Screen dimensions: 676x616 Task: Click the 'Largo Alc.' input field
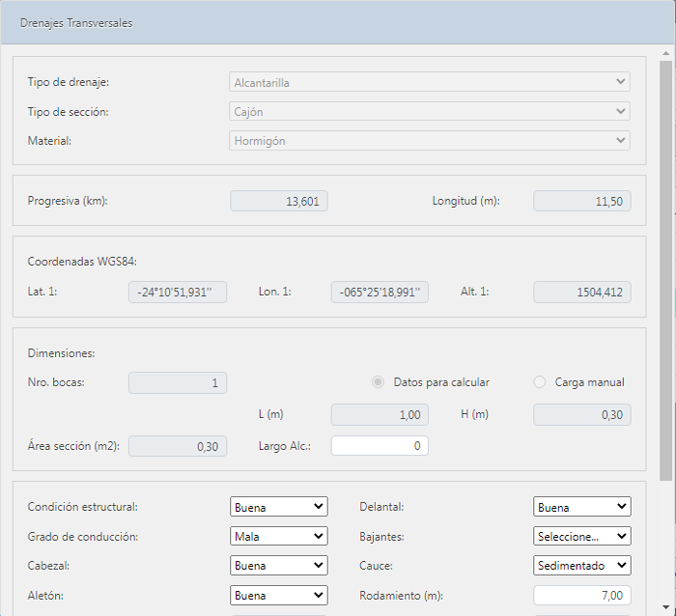coord(380,446)
